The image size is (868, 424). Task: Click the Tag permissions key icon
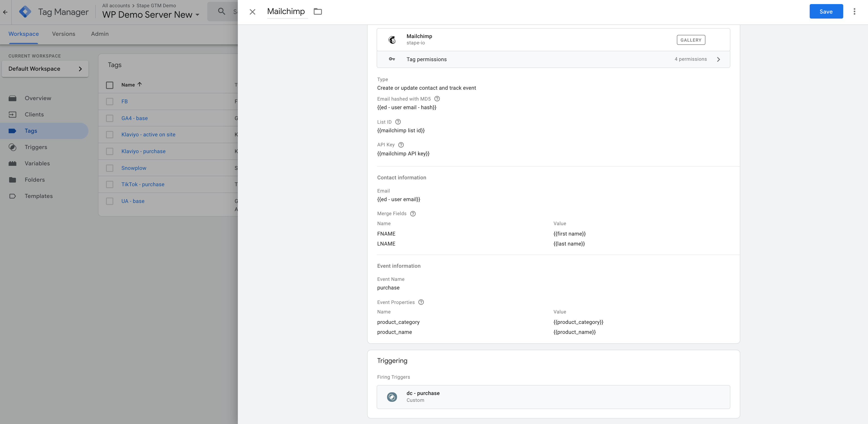point(392,59)
